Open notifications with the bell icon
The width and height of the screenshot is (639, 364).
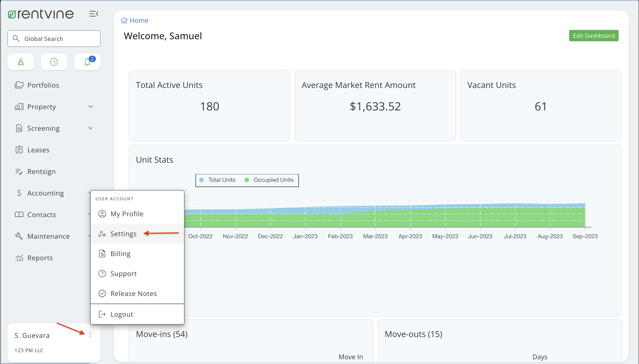(87, 62)
